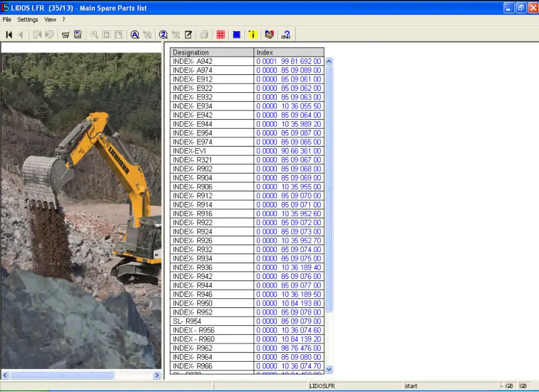Click the greyed single page view icon
The image size is (539, 392).
[106, 34]
